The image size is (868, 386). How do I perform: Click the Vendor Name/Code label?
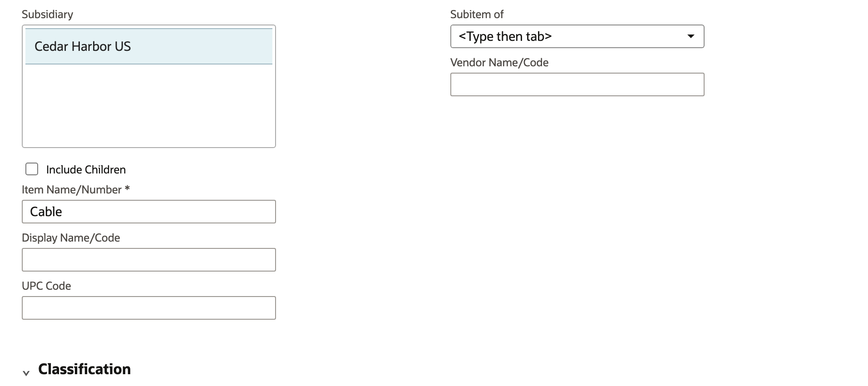(x=499, y=63)
